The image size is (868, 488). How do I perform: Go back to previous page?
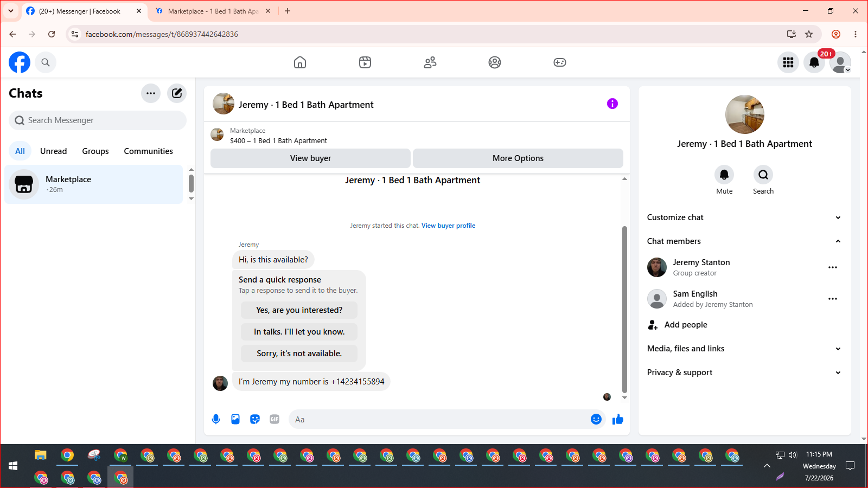(x=12, y=34)
